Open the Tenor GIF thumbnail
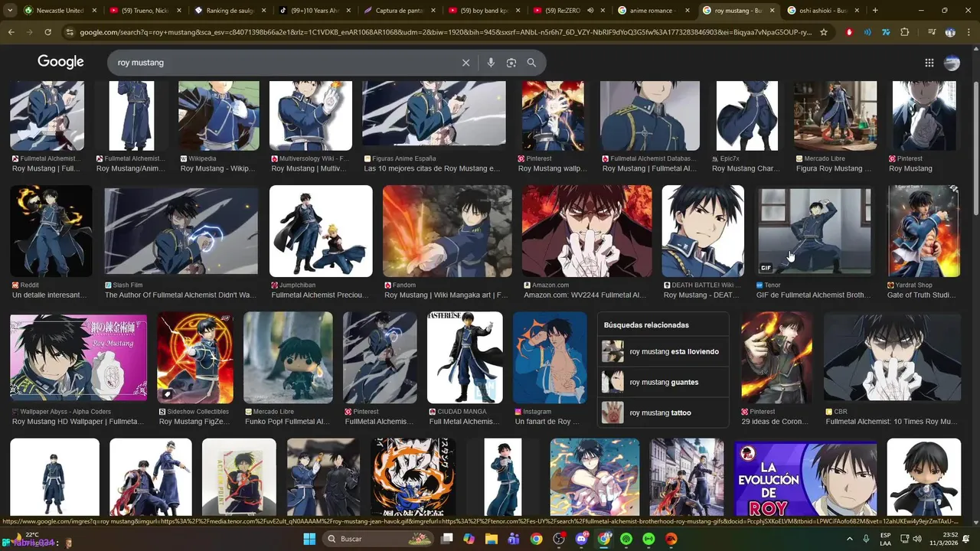Image resolution: width=980 pixels, height=551 pixels. pyautogui.click(x=814, y=231)
